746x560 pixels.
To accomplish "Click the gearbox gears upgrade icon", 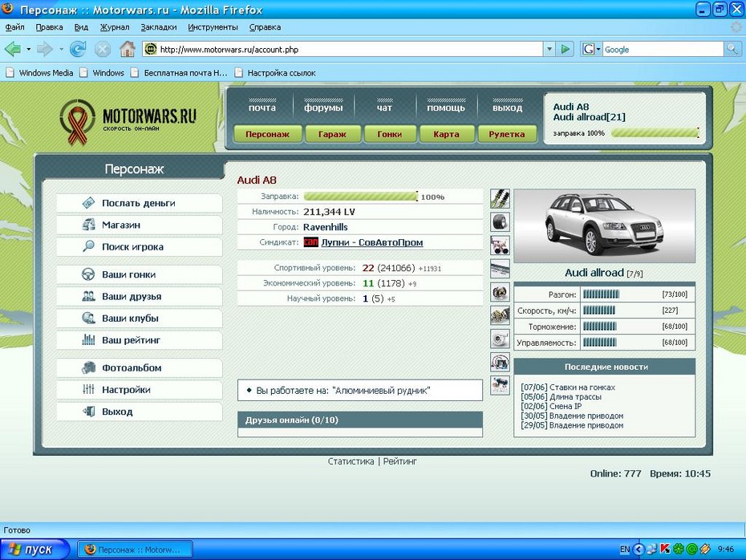I will 500,315.
